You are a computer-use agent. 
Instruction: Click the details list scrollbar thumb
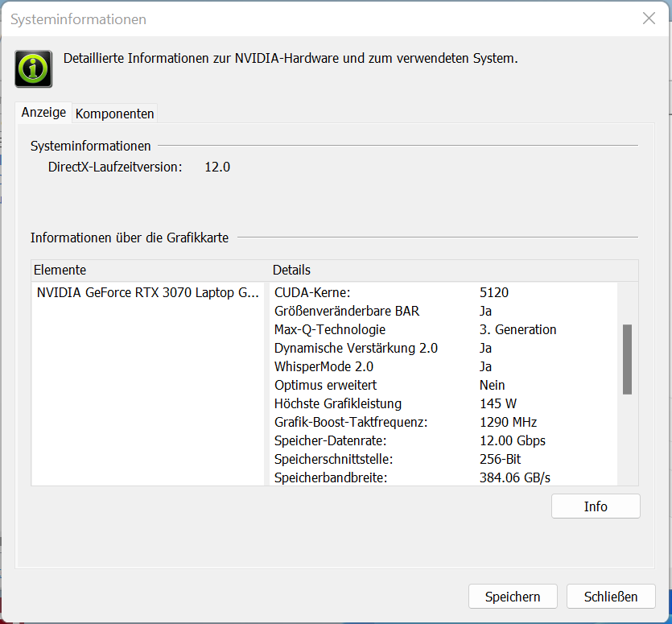(627, 359)
